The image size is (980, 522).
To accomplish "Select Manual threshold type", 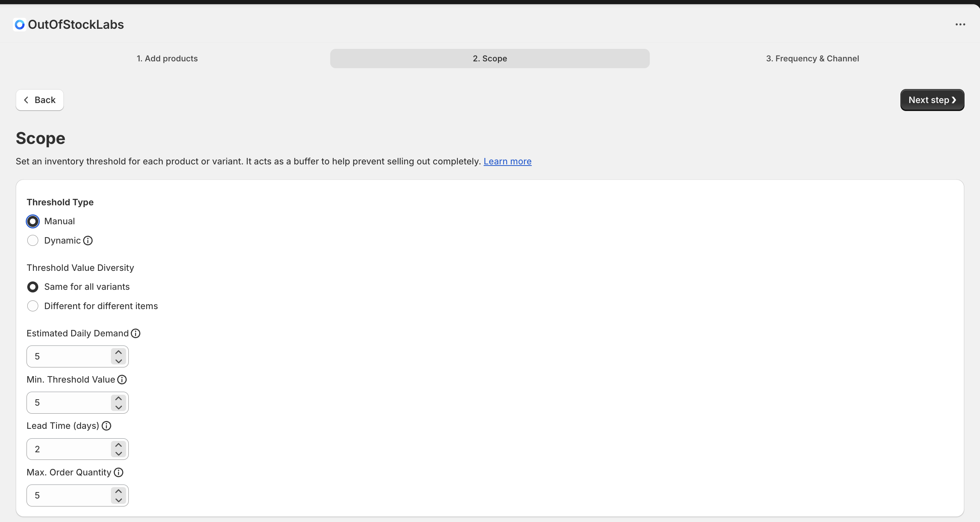I will [x=33, y=221].
